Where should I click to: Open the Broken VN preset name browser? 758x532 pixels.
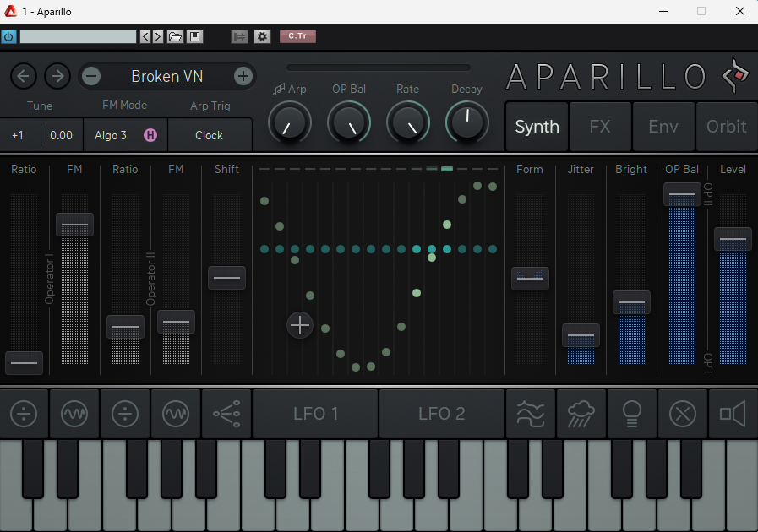click(x=166, y=76)
